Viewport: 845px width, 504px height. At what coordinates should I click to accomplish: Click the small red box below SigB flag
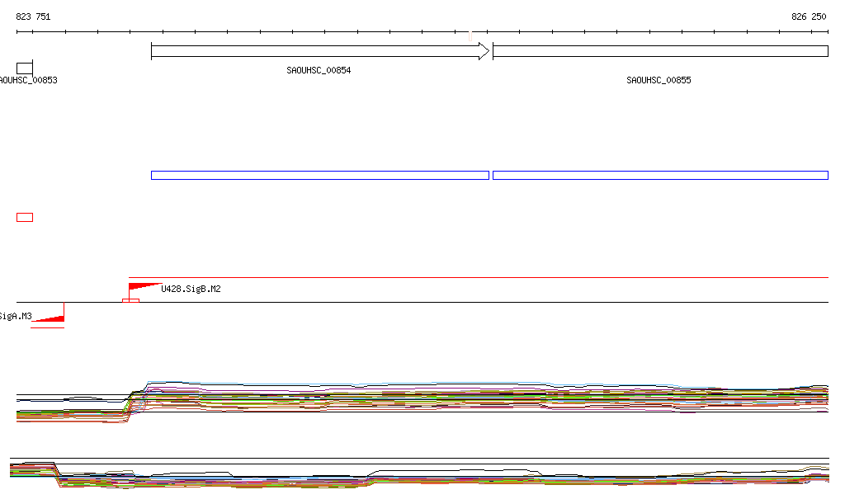point(130,300)
